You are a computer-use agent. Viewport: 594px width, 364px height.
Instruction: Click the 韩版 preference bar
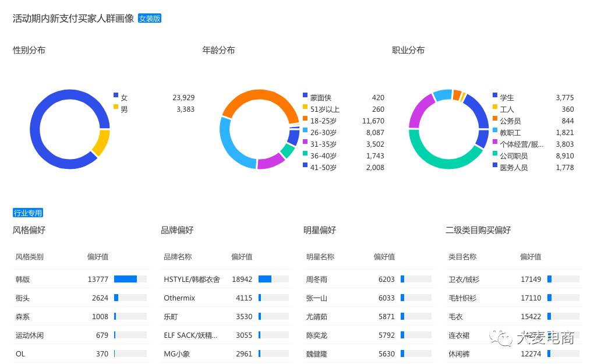coord(130,279)
